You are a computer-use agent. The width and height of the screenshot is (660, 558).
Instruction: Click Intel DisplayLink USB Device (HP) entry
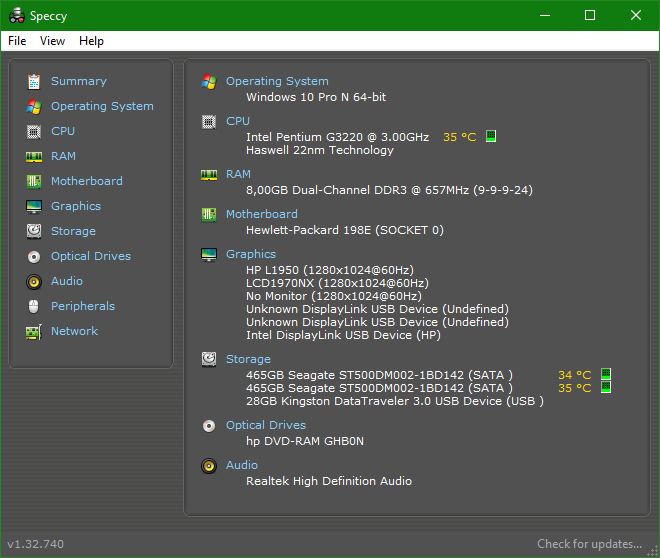pos(343,335)
